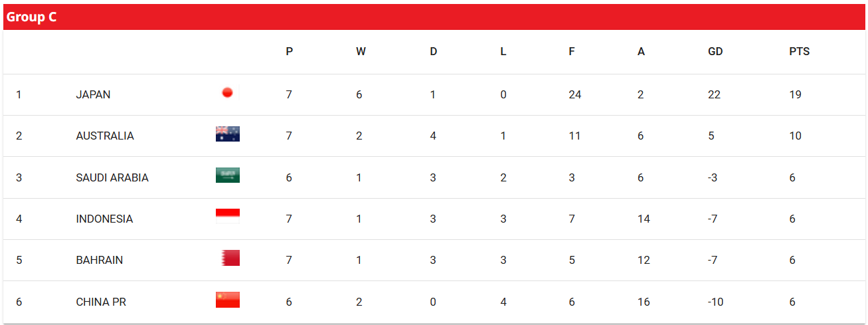Screen dimensions: 868x325
Task: Open the AUSTRALIA team link
Action: [x=105, y=136]
